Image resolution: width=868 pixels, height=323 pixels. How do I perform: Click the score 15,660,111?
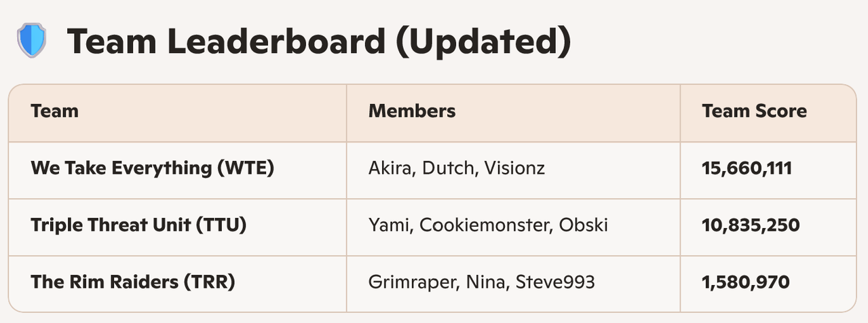[x=747, y=168]
